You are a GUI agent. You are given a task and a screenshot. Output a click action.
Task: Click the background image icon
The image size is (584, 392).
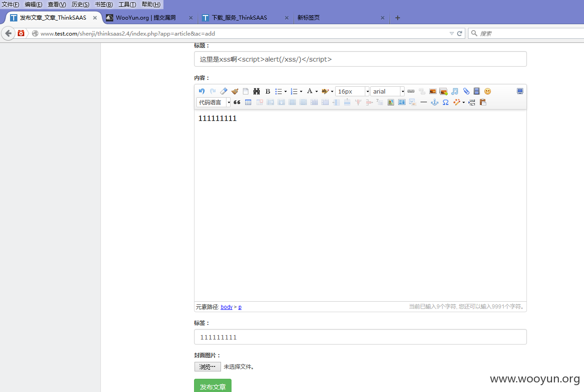coord(391,102)
